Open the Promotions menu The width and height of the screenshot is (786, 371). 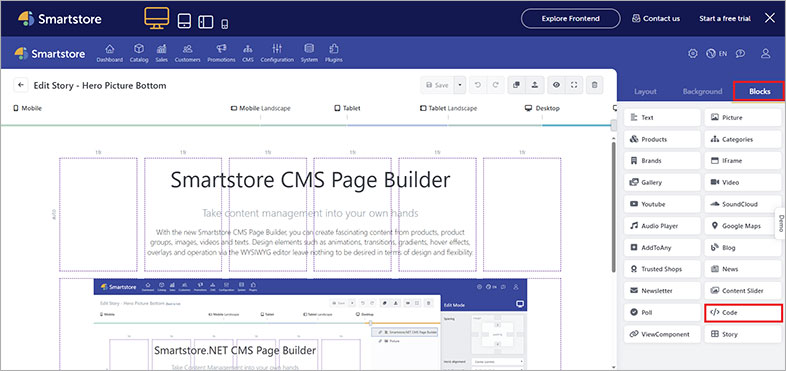click(x=221, y=53)
